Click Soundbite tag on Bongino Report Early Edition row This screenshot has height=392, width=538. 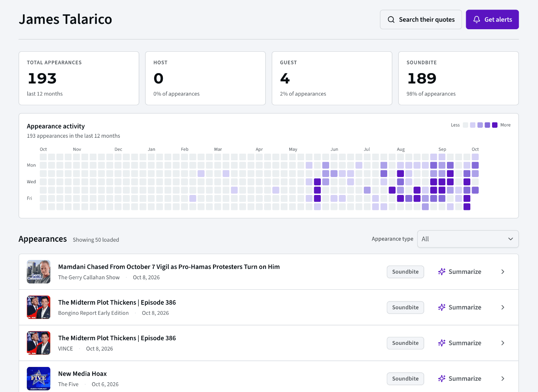pos(406,307)
